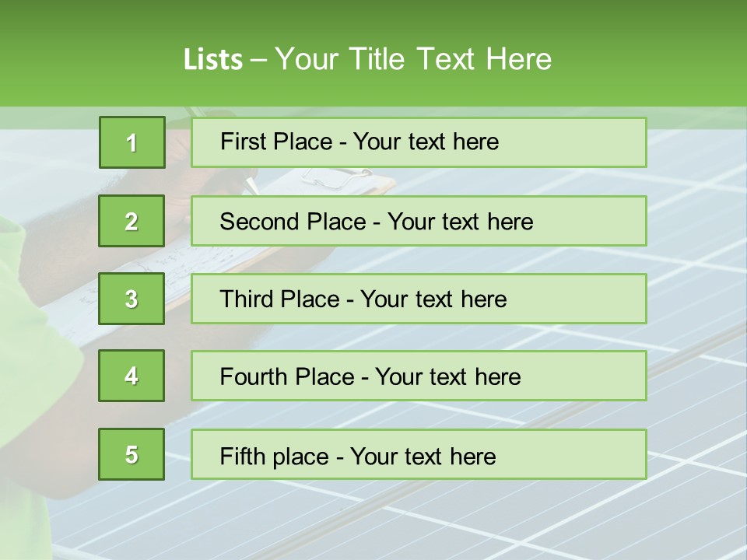The image size is (747, 560).
Task: Select the number 2 green box
Action: coord(132,221)
